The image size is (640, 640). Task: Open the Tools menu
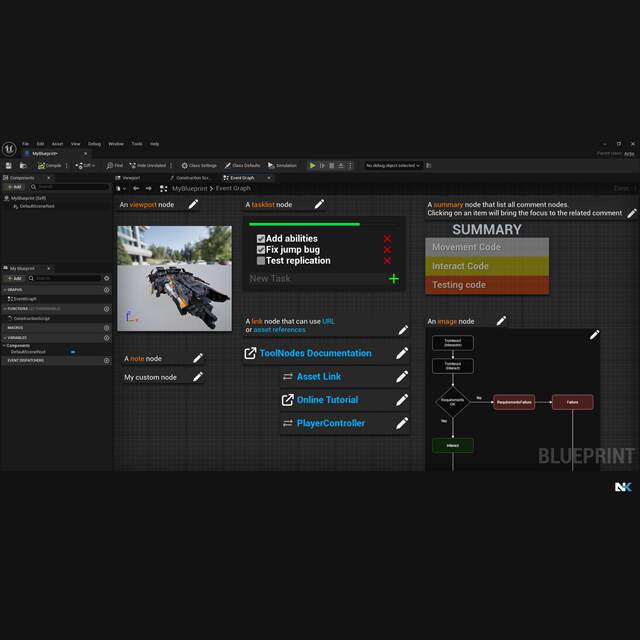point(137,144)
